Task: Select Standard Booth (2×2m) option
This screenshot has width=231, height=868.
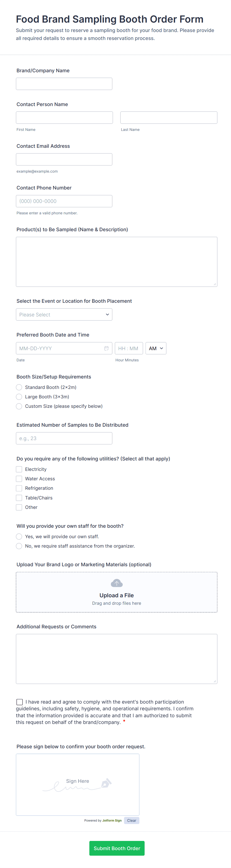Action: coord(19,387)
